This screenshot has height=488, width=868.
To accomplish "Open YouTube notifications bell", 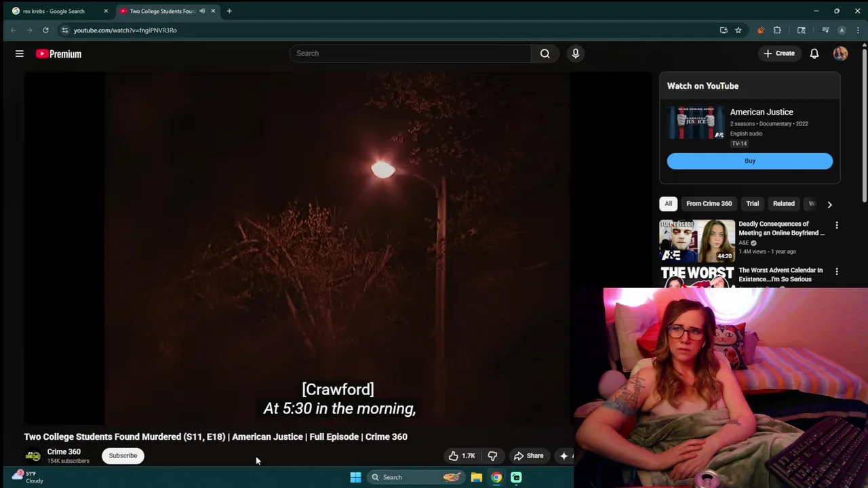I will 814,54.
